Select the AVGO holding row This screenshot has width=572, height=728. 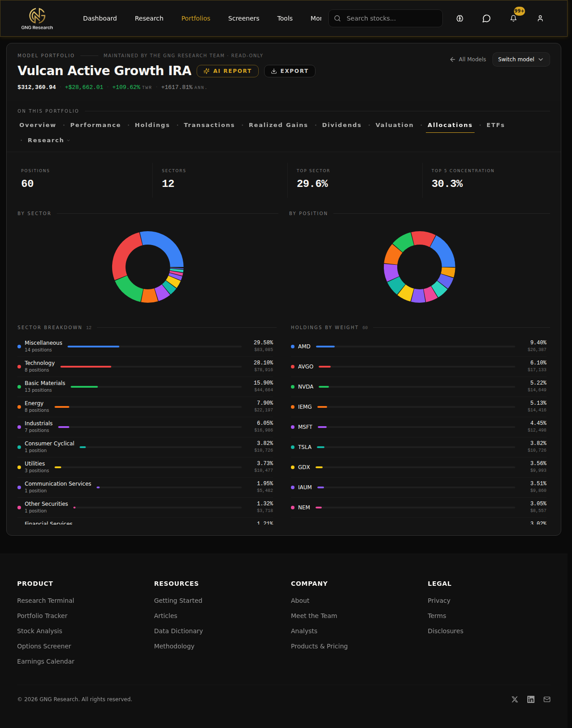pos(419,367)
